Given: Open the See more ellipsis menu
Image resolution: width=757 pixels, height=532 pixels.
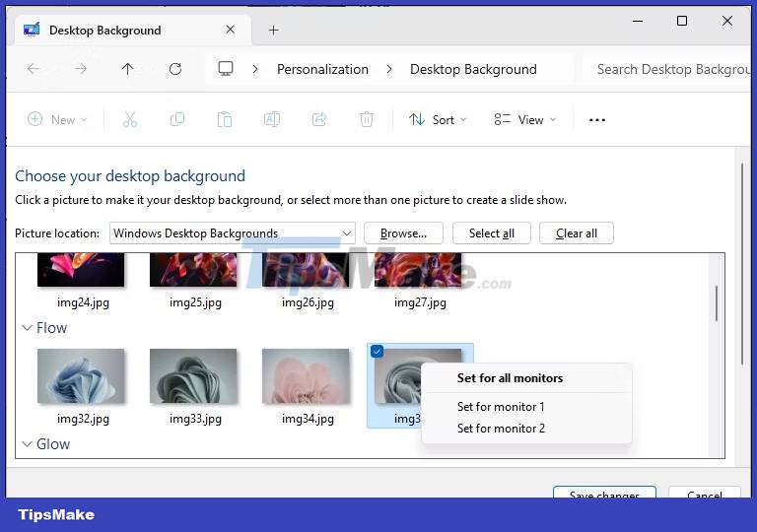Looking at the screenshot, I should (x=597, y=120).
